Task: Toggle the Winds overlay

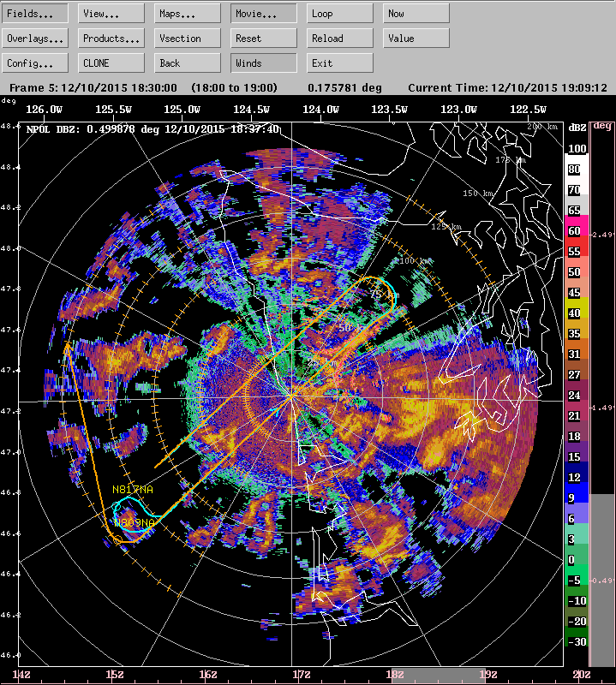Action: click(263, 63)
